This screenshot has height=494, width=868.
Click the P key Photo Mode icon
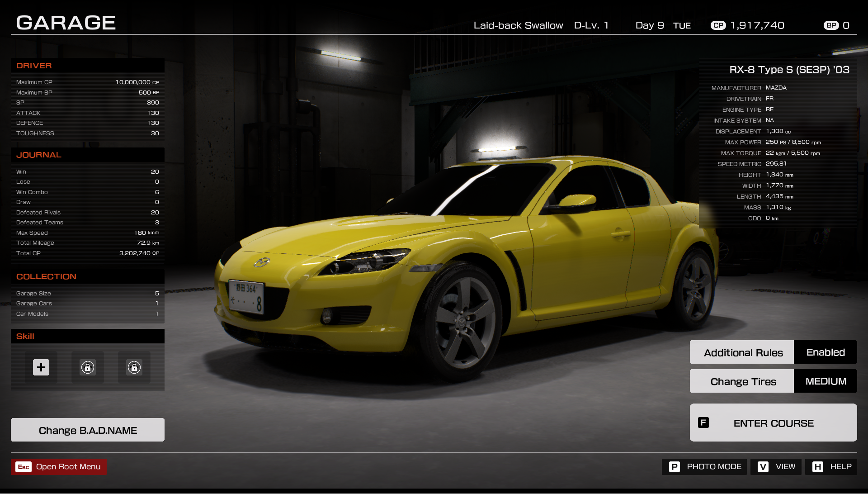[x=674, y=467]
